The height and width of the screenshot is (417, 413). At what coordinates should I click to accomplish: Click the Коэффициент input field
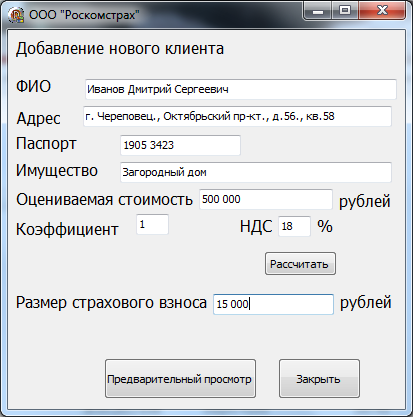[x=152, y=224]
